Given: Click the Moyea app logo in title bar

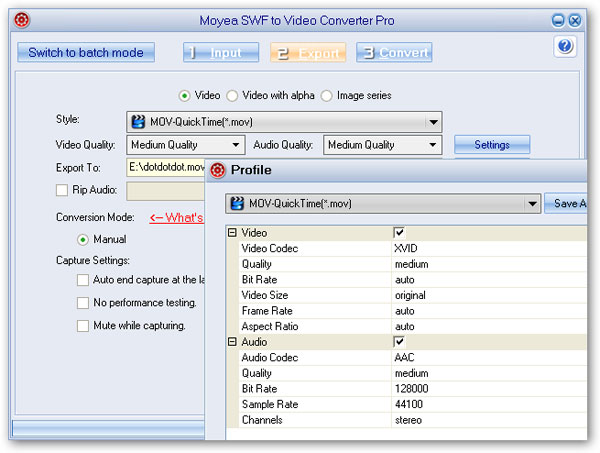Looking at the screenshot, I should pos(22,20).
